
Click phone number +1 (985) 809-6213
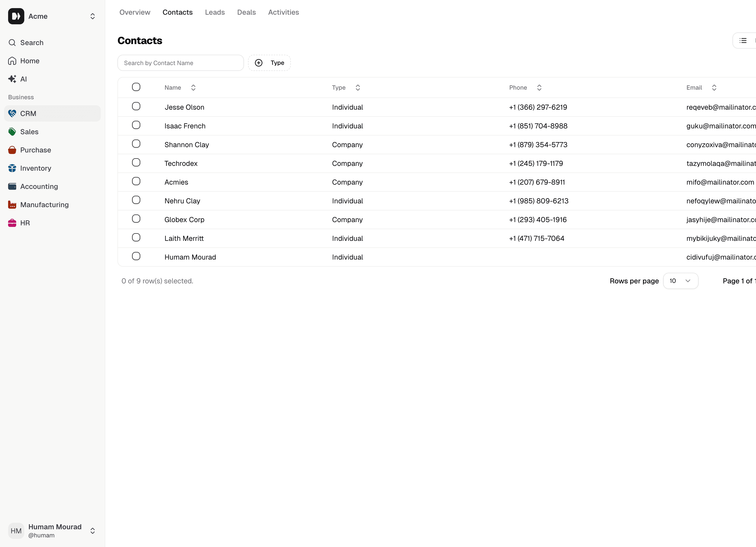(x=539, y=201)
